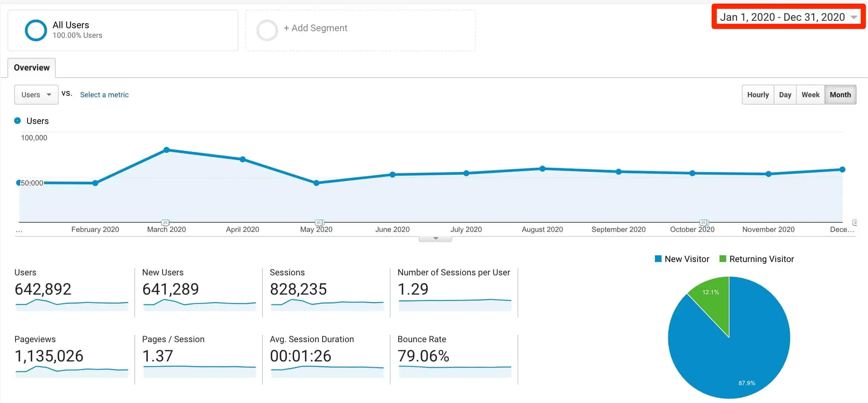
Task: Click the June 2020 data point on chart
Action: 392,174
